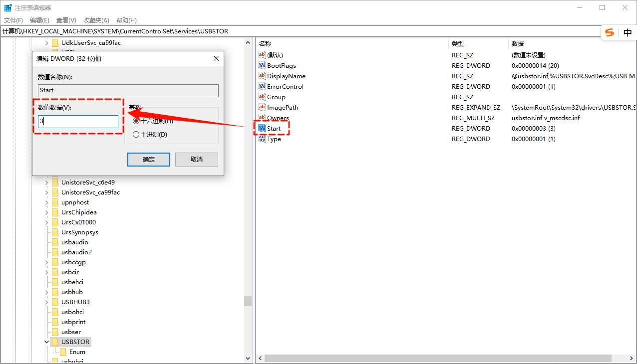Viewport: 637px width, 364px height.
Task: Select the 十六进制(H) hexadecimal radio button
Action: pos(136,121)
